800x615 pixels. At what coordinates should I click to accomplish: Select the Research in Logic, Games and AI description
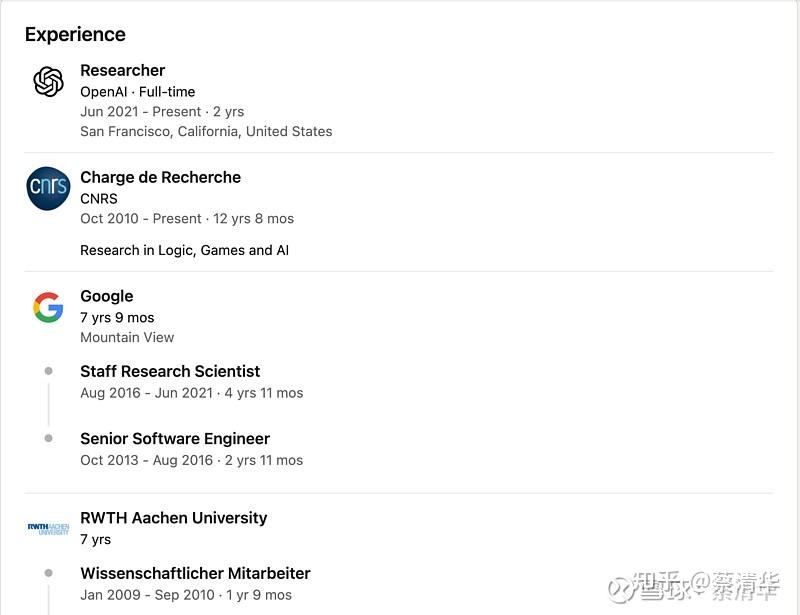(x=184, y=250)
